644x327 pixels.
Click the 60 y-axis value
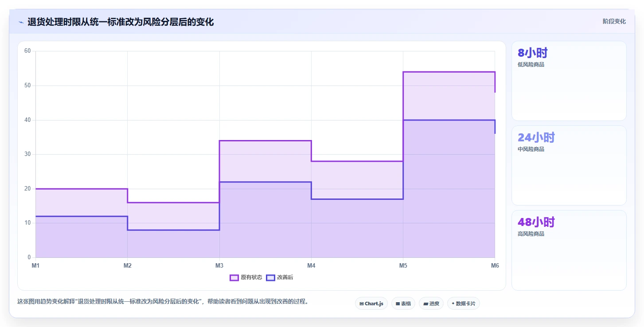(x=27, y=51)
